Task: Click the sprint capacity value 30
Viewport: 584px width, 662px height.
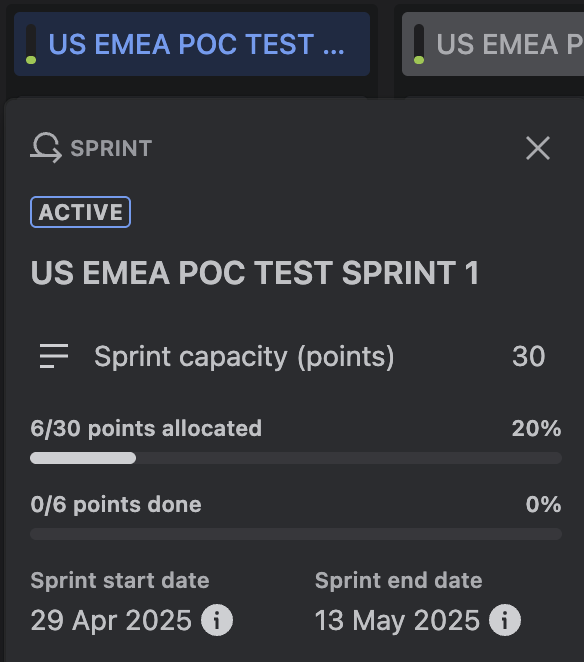Action: pos(528,356)
